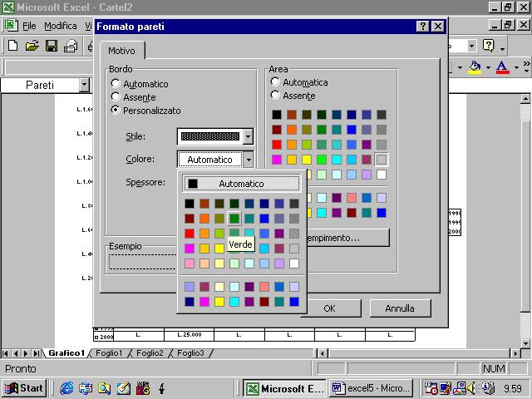The height and width of the screenshot is (399, 532).
Task: Select Personalizzato border radio button
Action: (x=116, y=110)
